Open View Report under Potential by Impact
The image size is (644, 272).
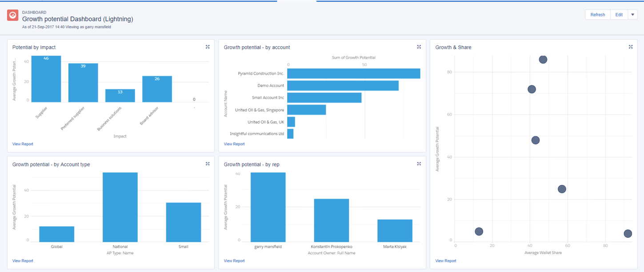pyautogui.click(x=23, y=144)
